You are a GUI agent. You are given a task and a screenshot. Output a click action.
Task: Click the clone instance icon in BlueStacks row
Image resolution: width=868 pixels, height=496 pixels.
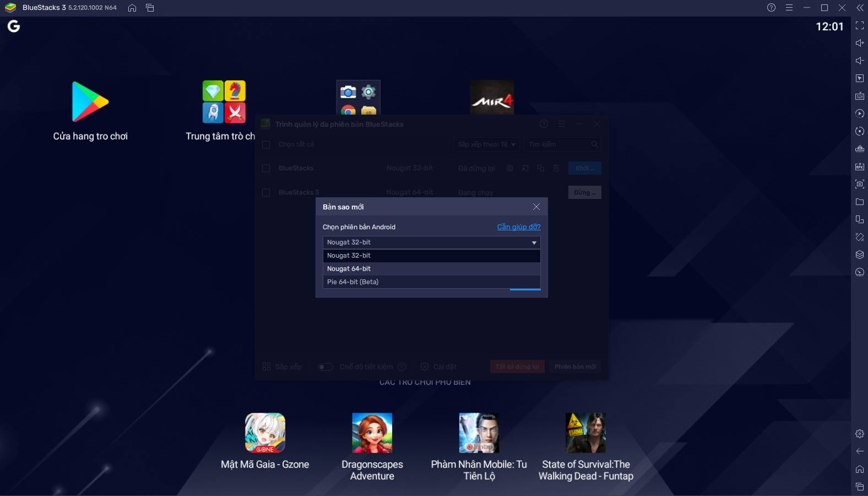click(541, 168)
